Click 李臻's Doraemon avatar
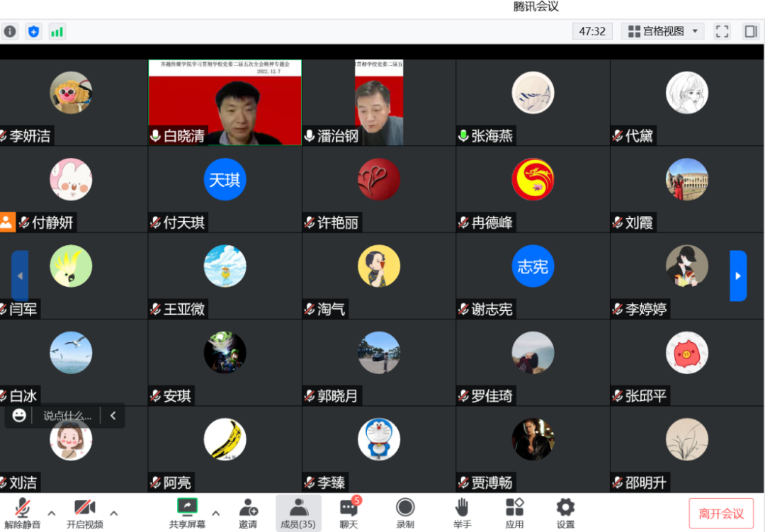 click(378, 439)
